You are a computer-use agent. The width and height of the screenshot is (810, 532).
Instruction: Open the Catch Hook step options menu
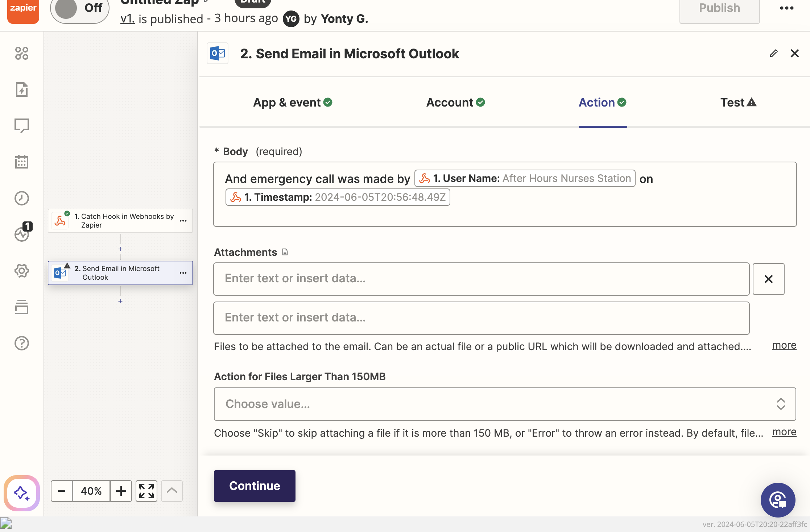(x=183, y=221)
